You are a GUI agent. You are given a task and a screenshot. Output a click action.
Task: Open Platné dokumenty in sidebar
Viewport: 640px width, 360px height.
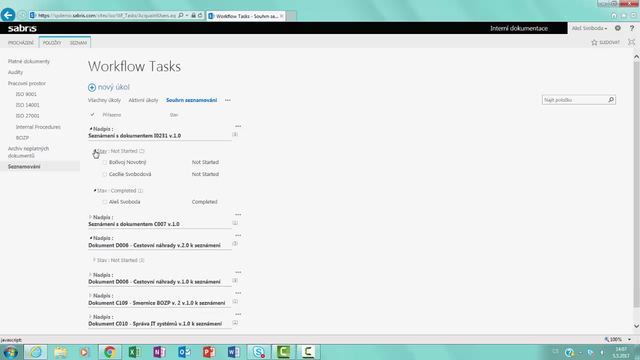click(29, 61)
